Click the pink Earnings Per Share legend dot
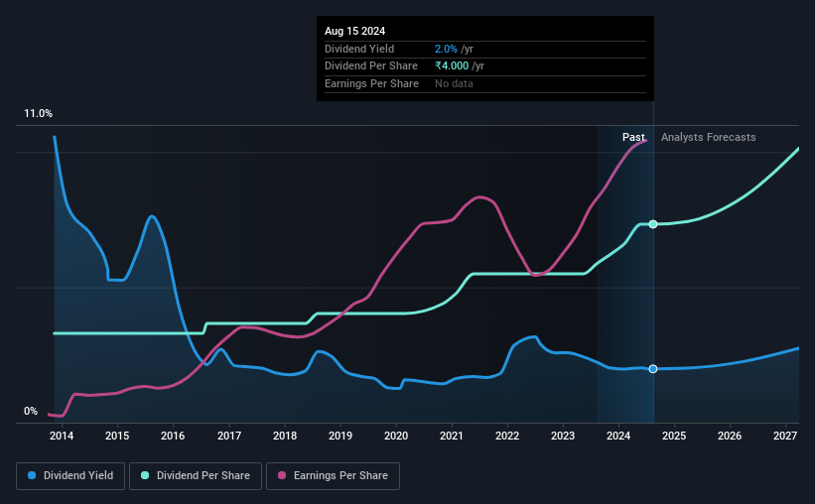Image resolution: width=815 pixels, height=504 pixels. coord(282,475)
